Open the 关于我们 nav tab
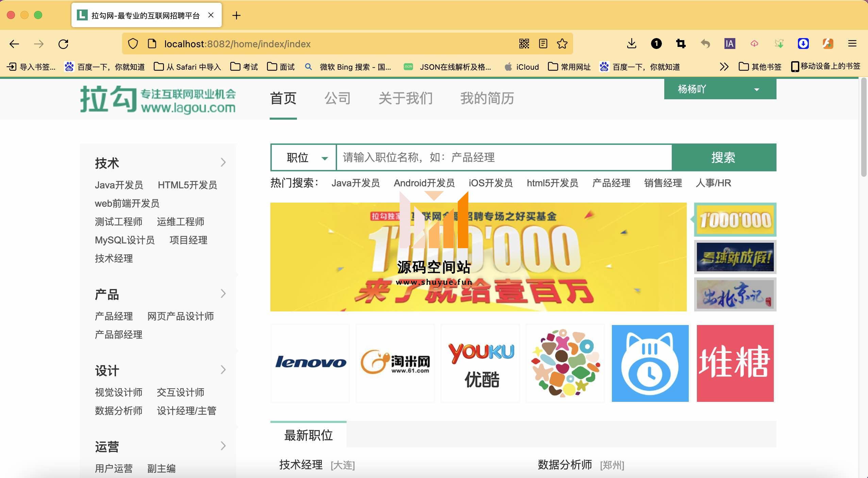The width and height of the screenshot is (868, 478). coord(406,98)
